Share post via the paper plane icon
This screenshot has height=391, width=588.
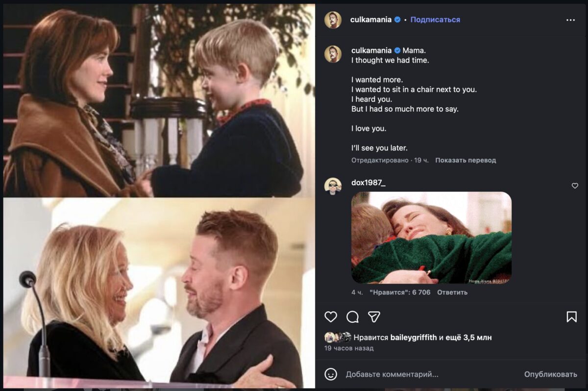coord(374,317)
